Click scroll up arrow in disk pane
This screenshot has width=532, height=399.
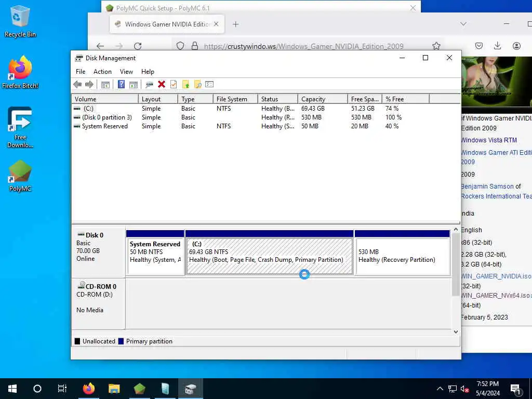[x=456, y=230]
